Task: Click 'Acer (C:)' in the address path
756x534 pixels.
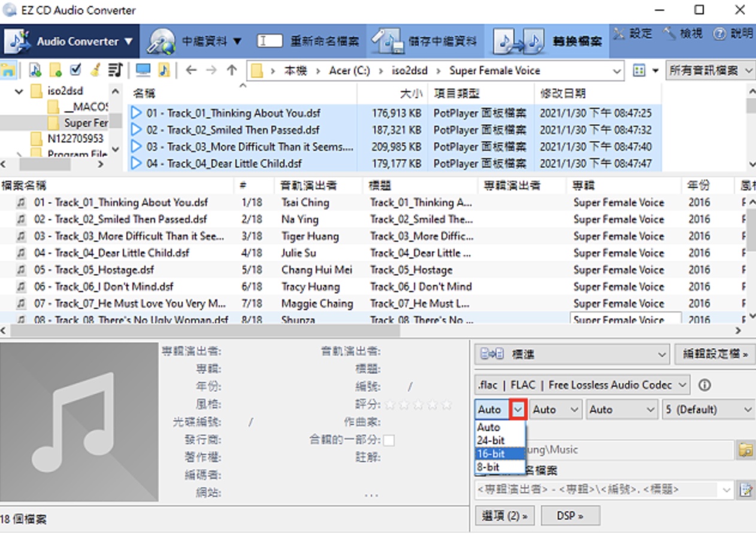Action: 349,71
